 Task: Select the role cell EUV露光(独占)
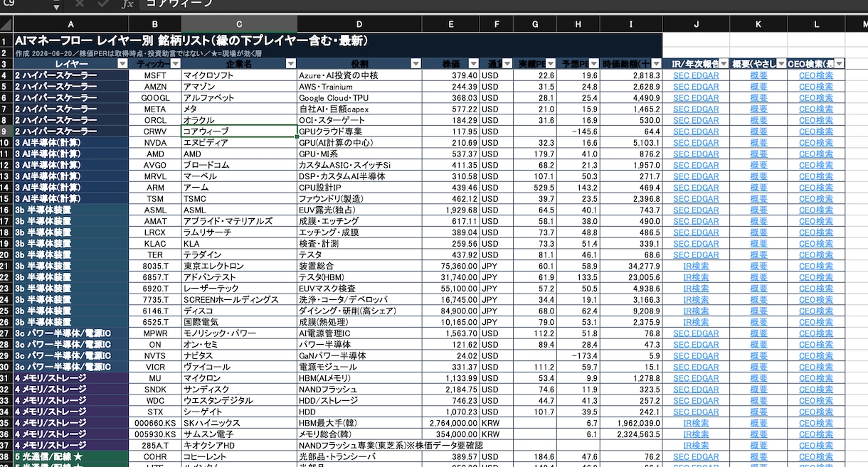click(x=359, y=210)
